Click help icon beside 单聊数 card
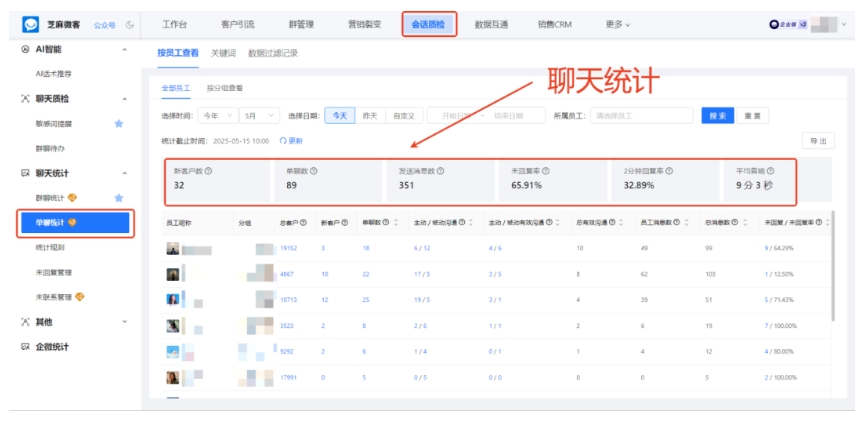The height and width of the screenshot is (422, 864). [314, 171]
